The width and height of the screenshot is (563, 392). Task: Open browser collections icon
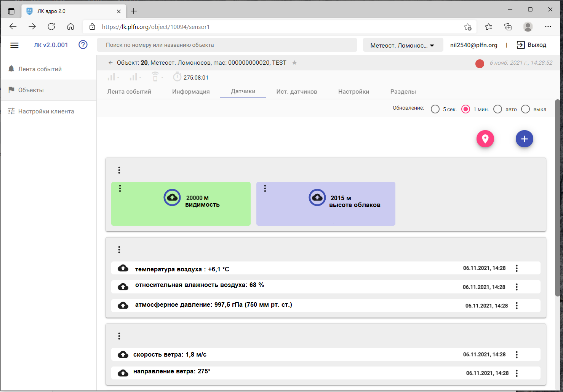coord(508,27)
